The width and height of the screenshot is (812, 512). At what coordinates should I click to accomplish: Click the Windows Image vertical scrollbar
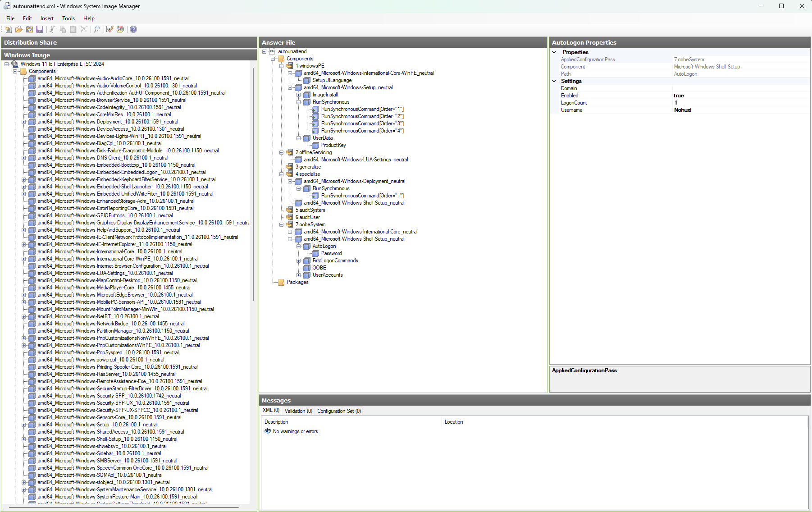(x=253, y=185)
